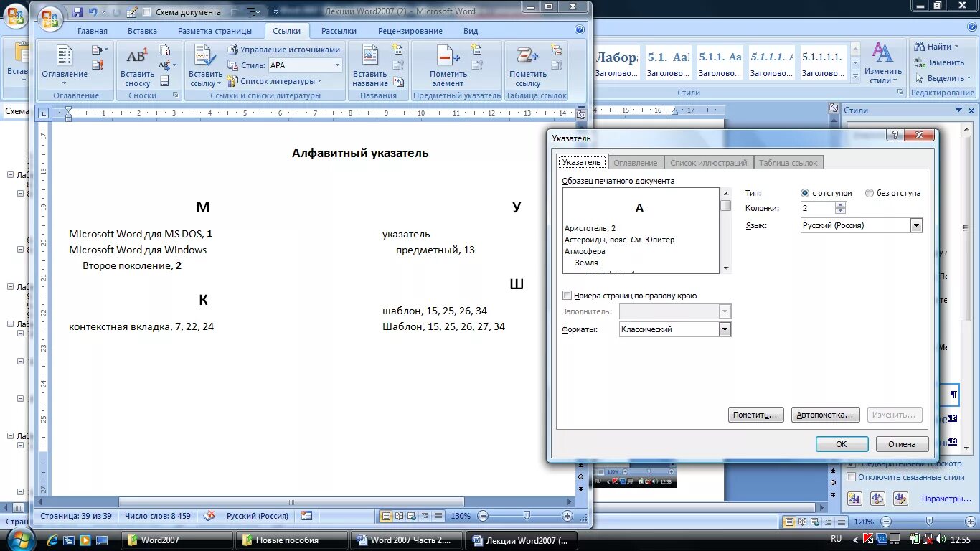The height and width of the screenshot is (551, 980).
Task: Click the 'Автопометка...' button
Action: click(x=826, y=415)
